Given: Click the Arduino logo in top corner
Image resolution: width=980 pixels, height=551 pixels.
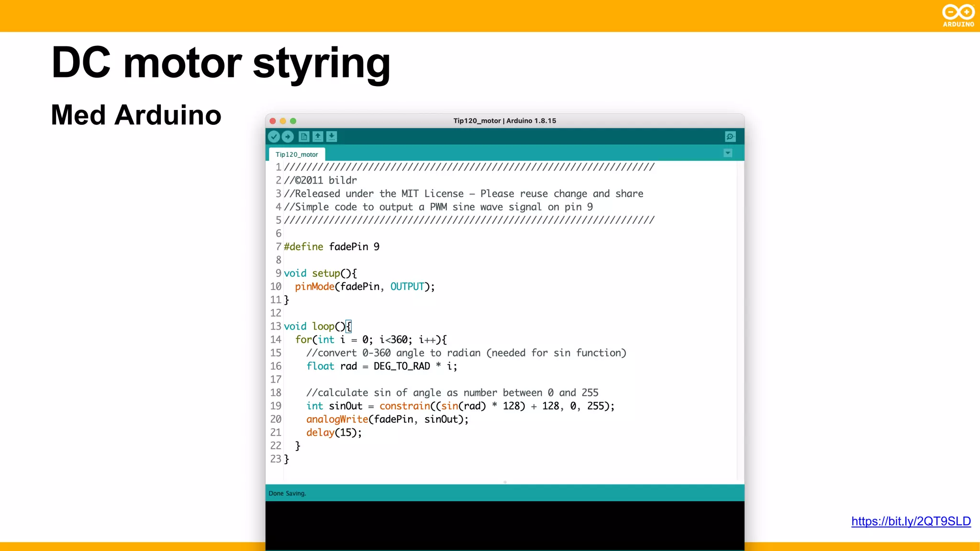Looking at the screenshot, I should 958,15.
